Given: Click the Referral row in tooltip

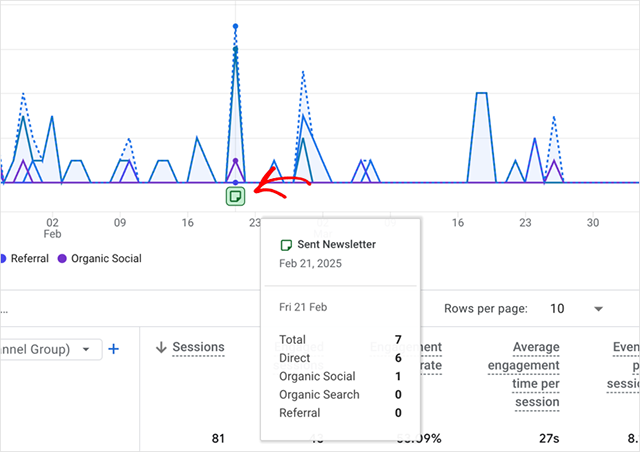Looking at the screenshot, I should 340,413.
